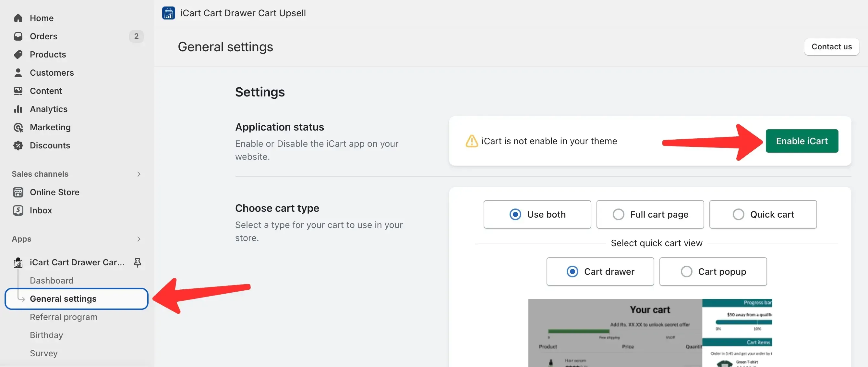Open the Referral program menu item
Image resolution: width=868 pixels, height=367 pixels.
click(x=63, y=317)
